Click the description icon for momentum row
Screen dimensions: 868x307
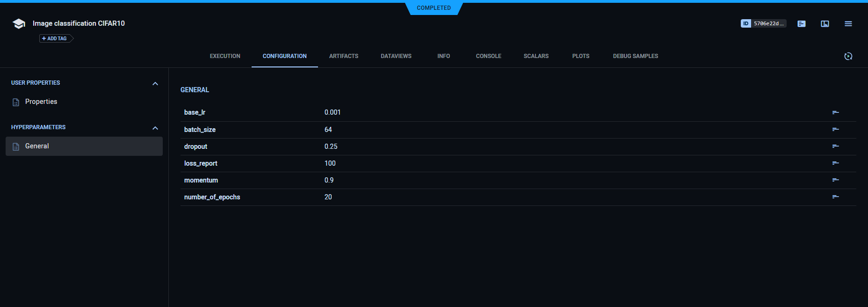tap(835, 180)
